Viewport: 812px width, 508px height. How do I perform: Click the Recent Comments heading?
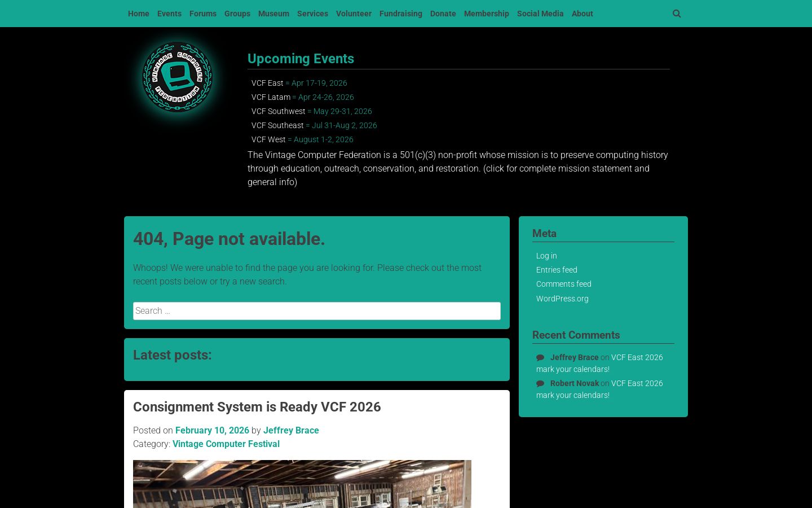pos(576,335)
